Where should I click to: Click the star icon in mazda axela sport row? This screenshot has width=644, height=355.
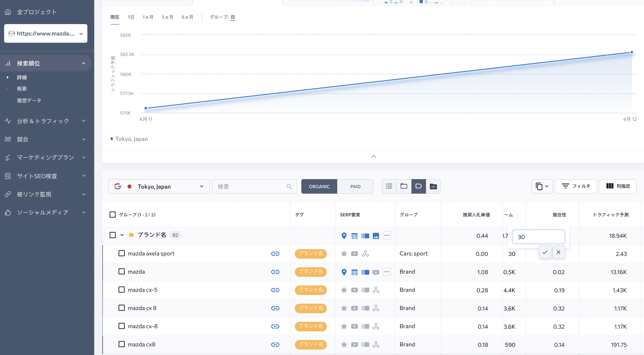[344, 254]
